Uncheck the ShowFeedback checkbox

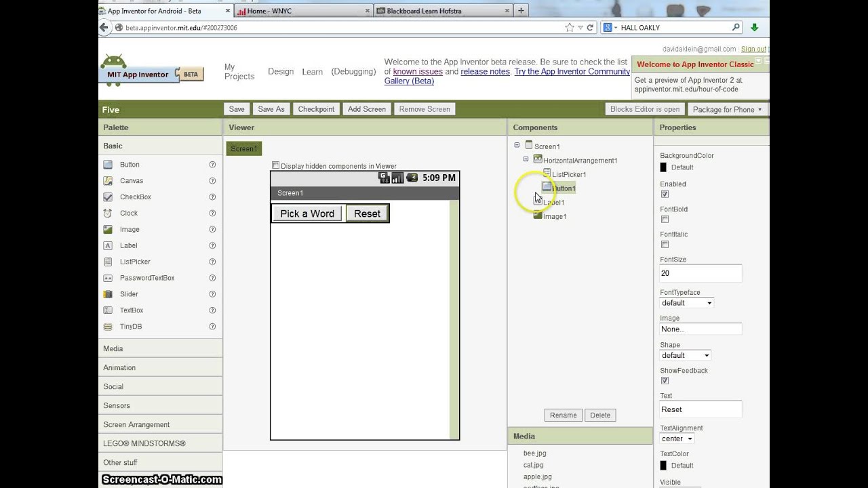point(665,381)
